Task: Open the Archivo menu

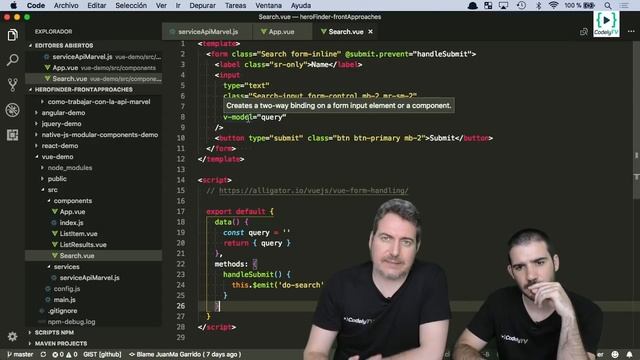Action: coord(66,5)
